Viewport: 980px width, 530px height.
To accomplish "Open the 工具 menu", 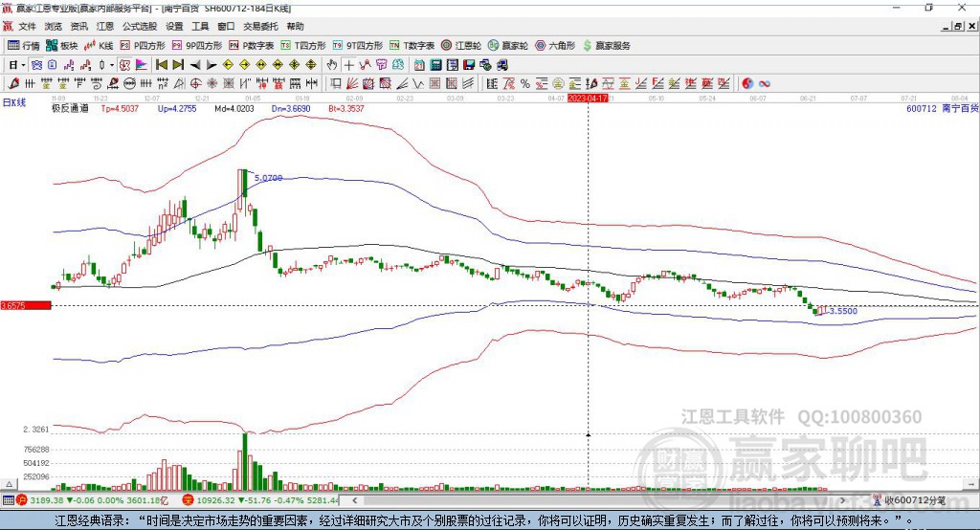I will pyautogui.click(x=200, y=26).
